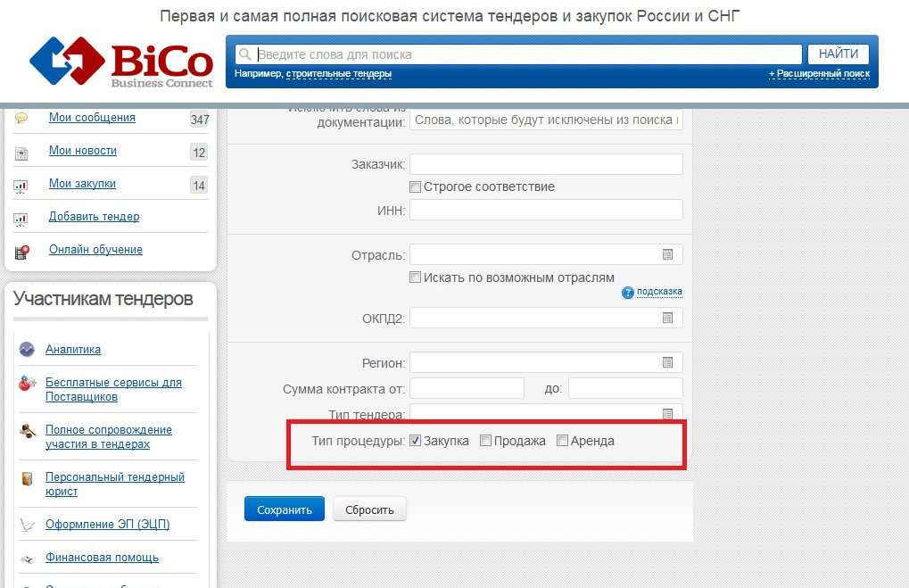Open the подсказка hint link
909x588 pixels.
[659, 291]
